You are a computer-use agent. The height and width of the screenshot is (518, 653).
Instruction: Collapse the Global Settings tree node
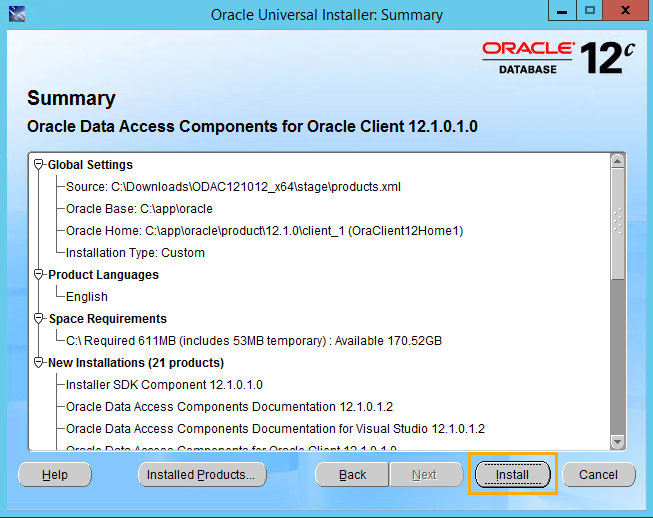coord(38,164)
